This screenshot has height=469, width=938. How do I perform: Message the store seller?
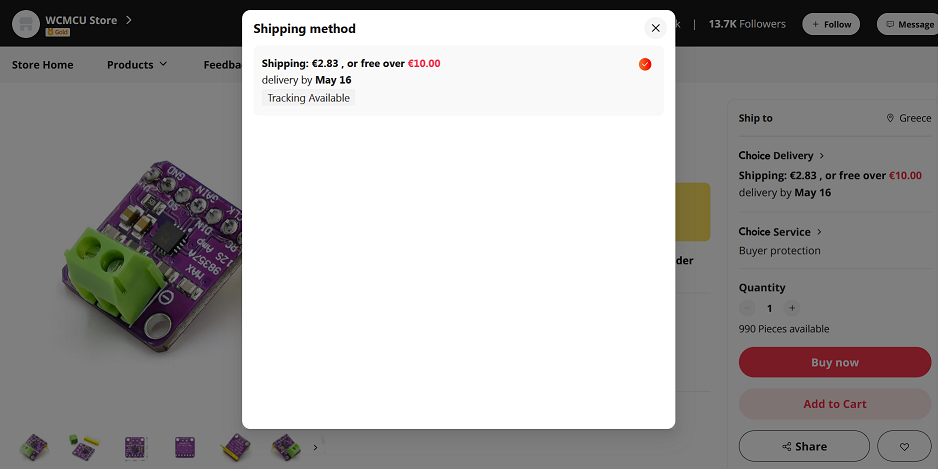pos(909,24)
